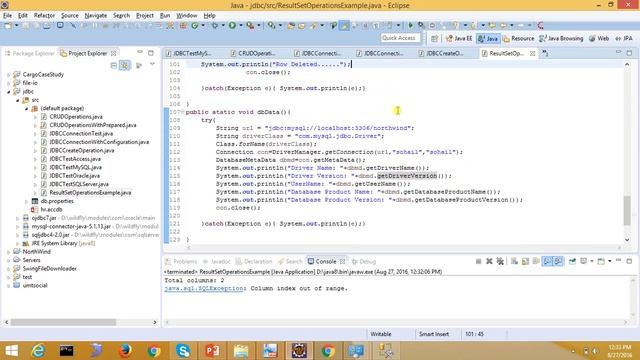Screen dimensions: 640x360
Task: Switch to the Java Browsing perspective
Action: click(561, 38)
